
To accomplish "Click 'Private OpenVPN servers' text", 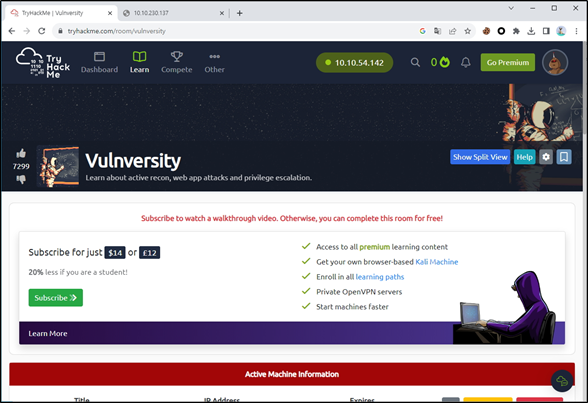I will pyautogui.click(x=359, y=292).
